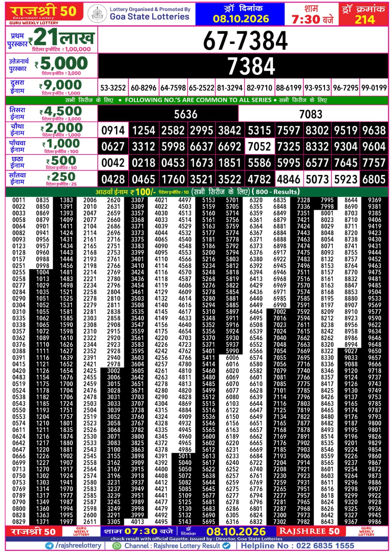Open the /rajshreelottery Telegram link
Viewport: 392px width, 554px height.
click(x=78, y=546)
